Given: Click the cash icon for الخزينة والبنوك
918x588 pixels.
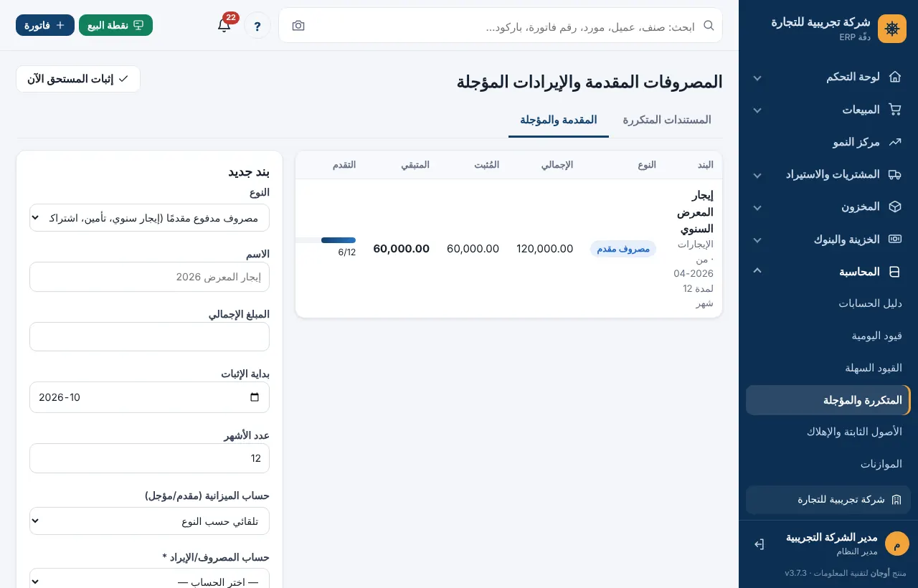Looking at the screenshot, I should coord(895,240).
